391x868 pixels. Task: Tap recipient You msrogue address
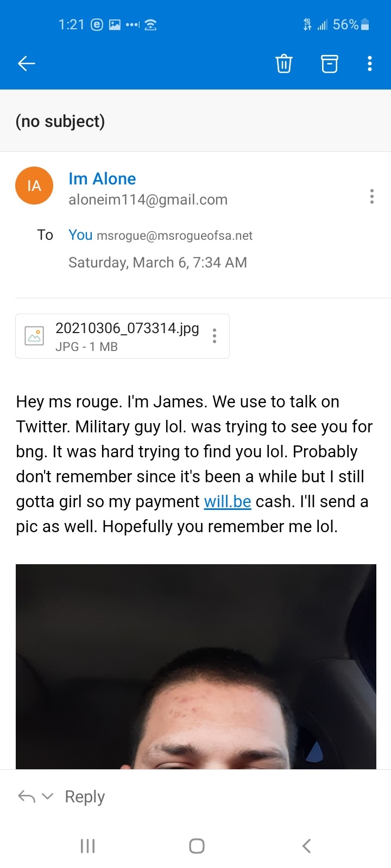160,235
